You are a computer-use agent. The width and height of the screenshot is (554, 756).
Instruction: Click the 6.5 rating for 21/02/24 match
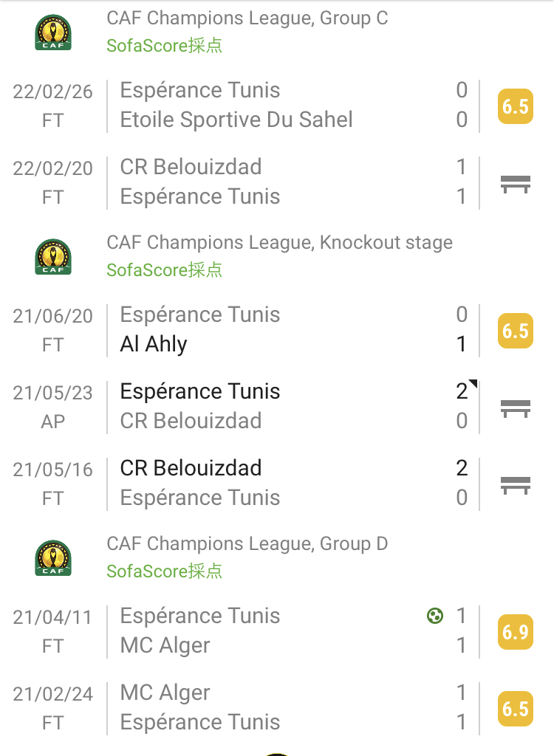click(x=516, y=709)
